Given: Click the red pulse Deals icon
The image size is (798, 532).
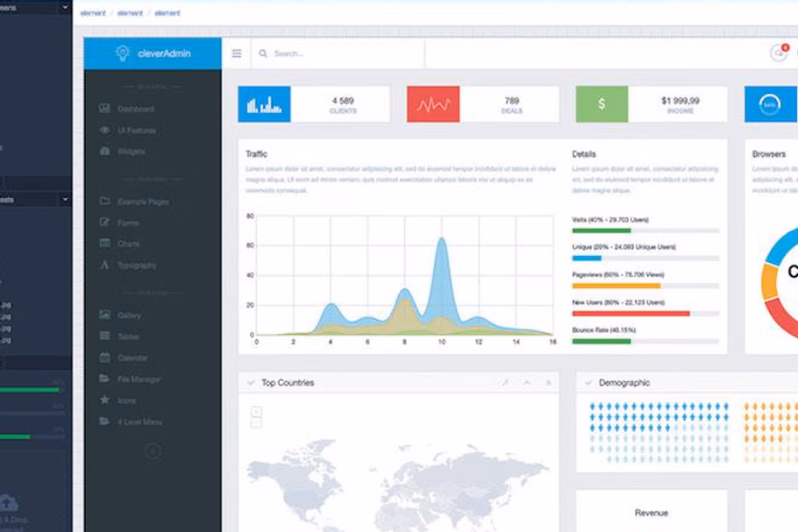Looking at the screenshot, I should coord(433,104).
